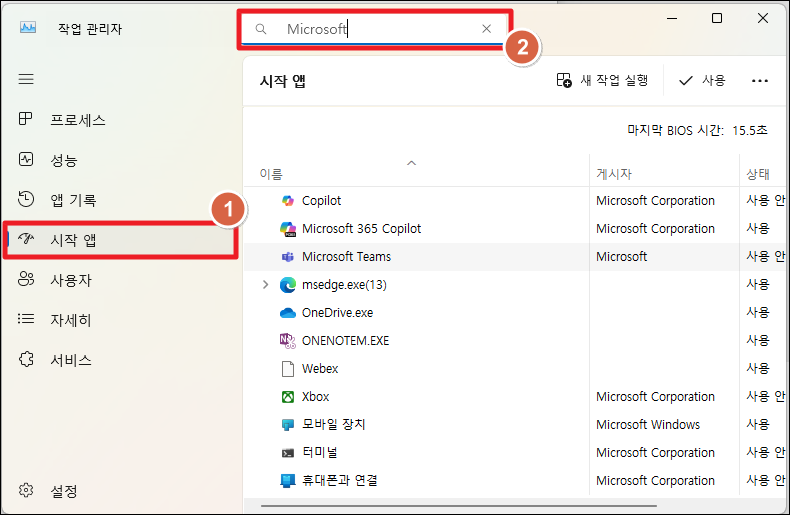Click the Microsoft publisher cell of Teams
This screenshot has height=515, width=790.
tap(621, 256)
